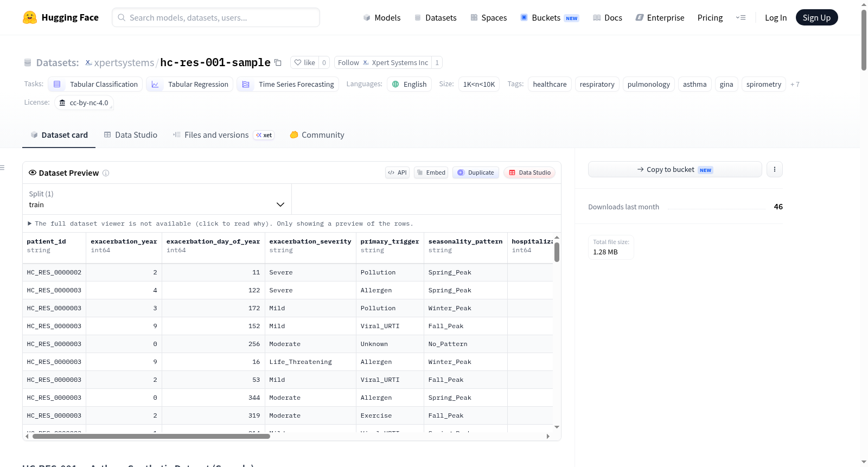Copy dataset name with the copy icon
The width and height of the screenshot is (868, 467).
pos(278,62)
